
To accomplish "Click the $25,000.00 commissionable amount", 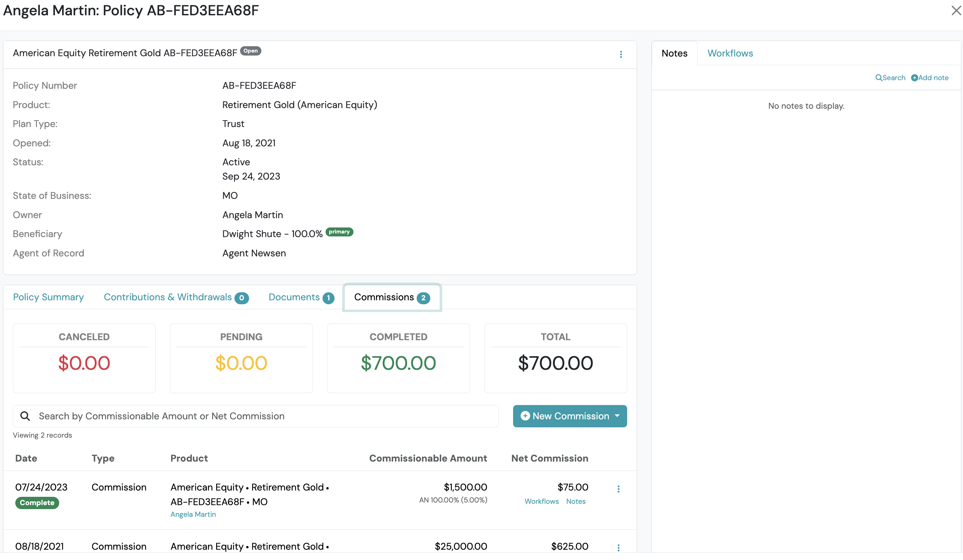I will pyautogui.click(x=461, y=546).
